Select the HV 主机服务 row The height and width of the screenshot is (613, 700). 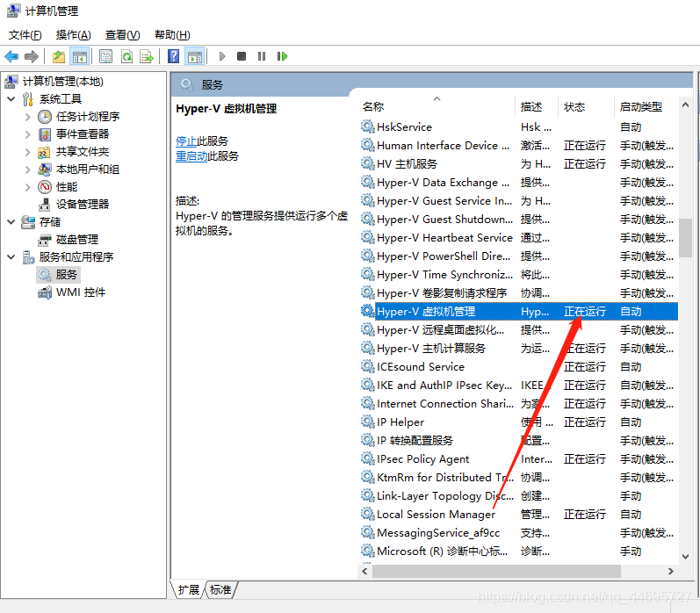click(518, 164)
